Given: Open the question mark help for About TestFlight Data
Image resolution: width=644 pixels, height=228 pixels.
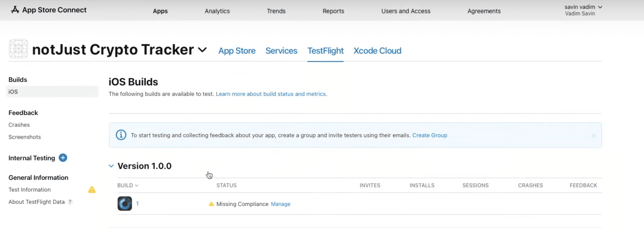Looking at the screenshot, I should (x=70, y=202).
